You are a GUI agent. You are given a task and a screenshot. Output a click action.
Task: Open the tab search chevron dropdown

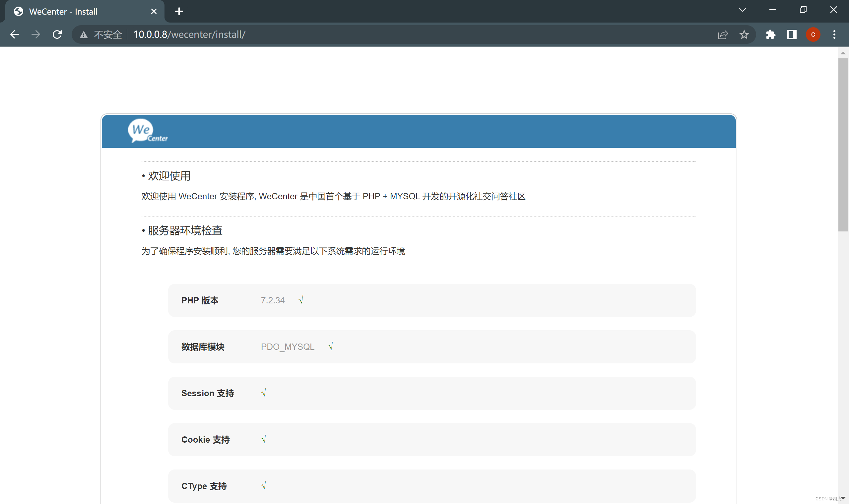[x=742, y=10]
